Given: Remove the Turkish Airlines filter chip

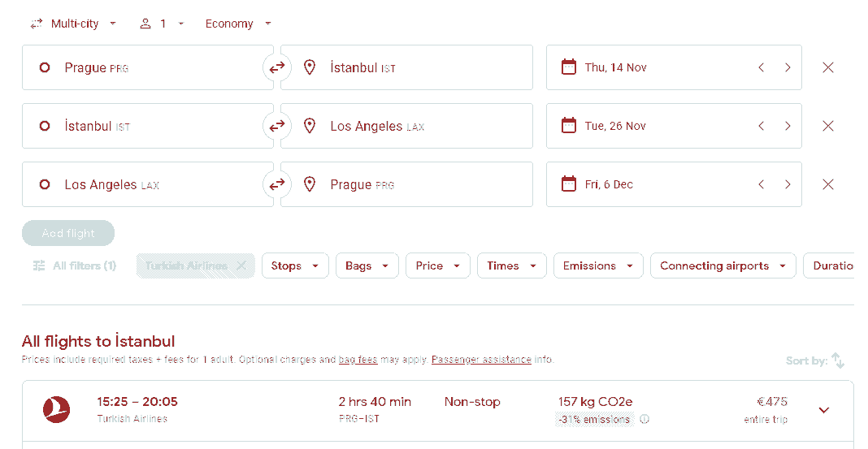Looking at the screenshot, I should (x=241, y=266).
